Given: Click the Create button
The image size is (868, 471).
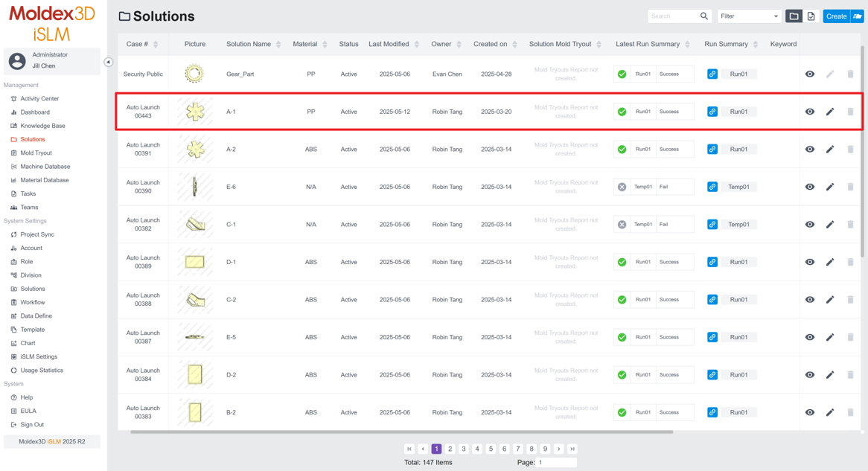Looking at the screenshot, I should tap(836, 16).
